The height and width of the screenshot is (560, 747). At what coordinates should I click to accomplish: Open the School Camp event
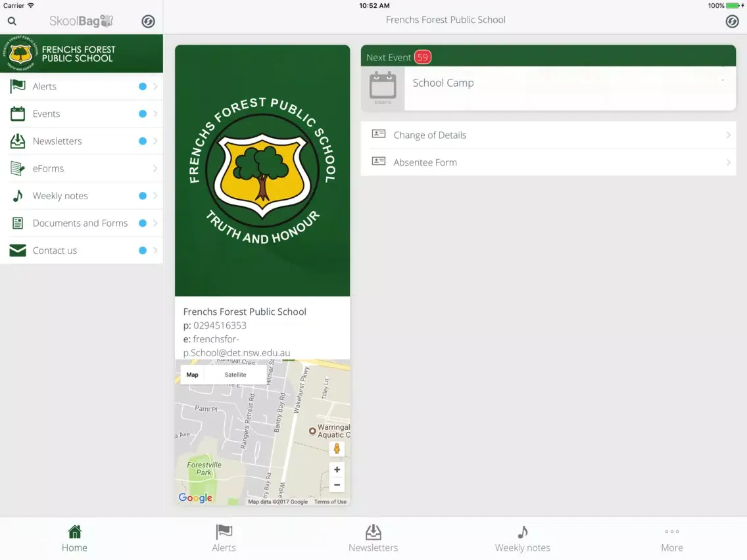click(x=548, y=88)
